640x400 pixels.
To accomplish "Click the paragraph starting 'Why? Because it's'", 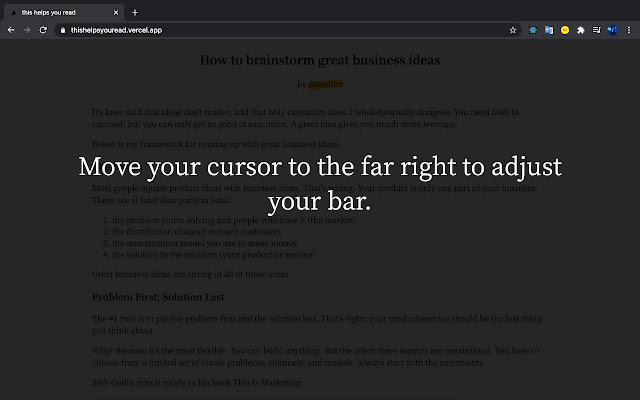I will click(316, 357).
